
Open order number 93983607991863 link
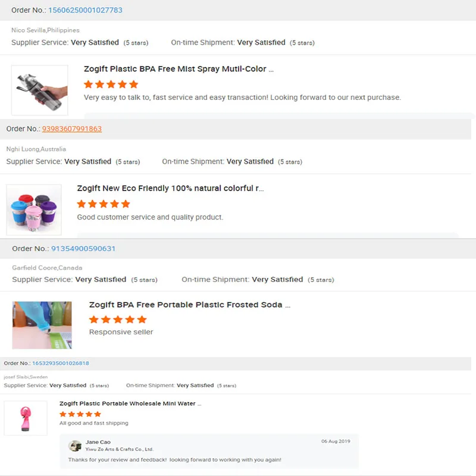tap(71, 129)
